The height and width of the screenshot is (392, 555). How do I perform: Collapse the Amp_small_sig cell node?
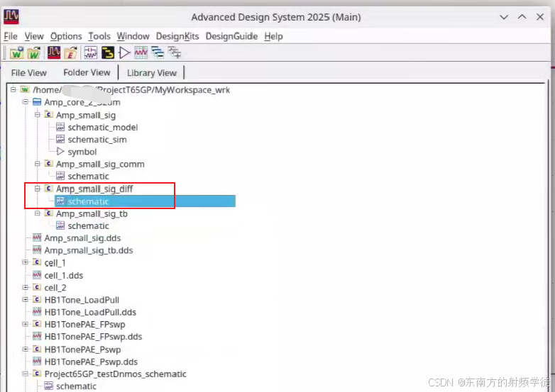coord(37,115)
